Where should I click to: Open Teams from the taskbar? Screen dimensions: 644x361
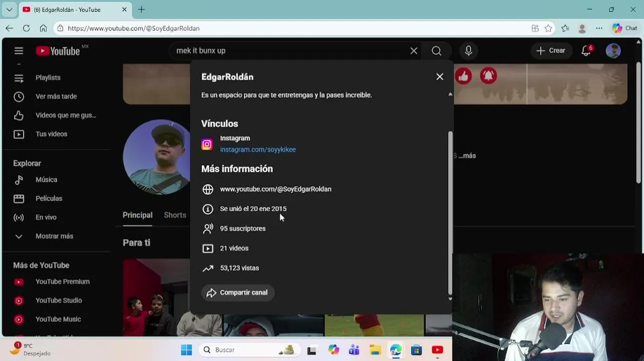tap(354, 350)
